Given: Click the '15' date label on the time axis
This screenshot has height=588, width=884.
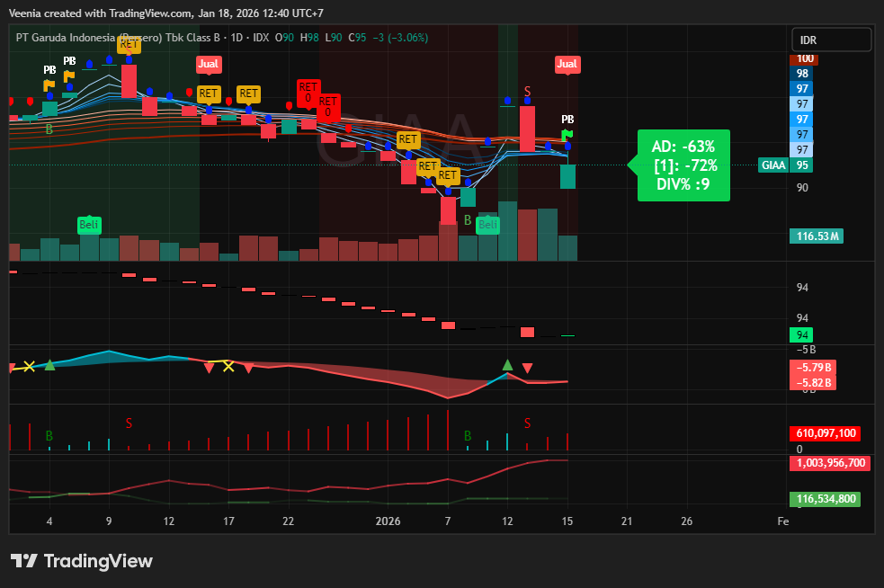Looking at the screenshot, I should pos(567,521).
